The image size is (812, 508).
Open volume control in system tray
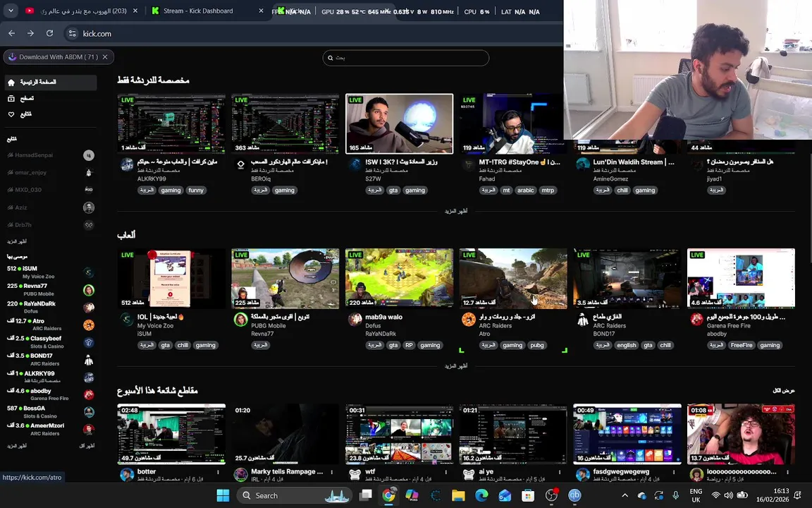[x=729, y=495]
